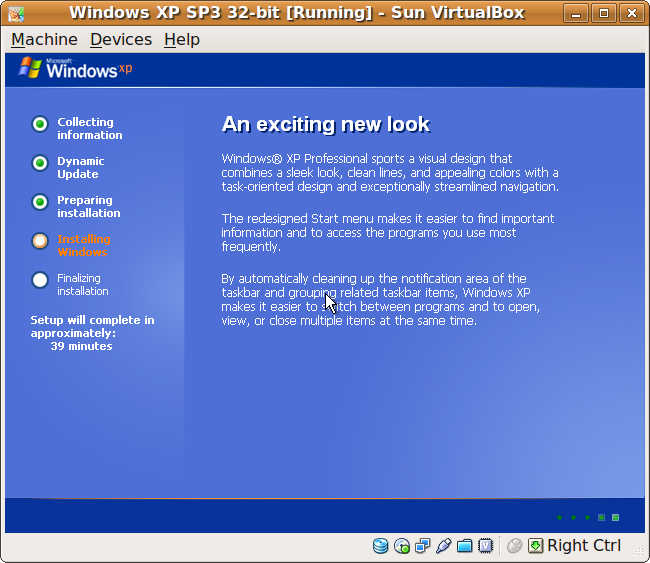
Task: Open the Devices menu
Action: 121,40
